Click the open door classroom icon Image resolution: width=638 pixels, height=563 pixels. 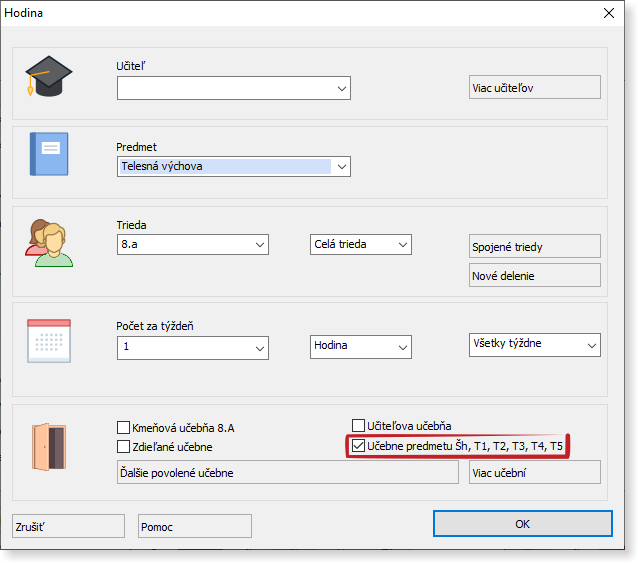tap(49, 447)
